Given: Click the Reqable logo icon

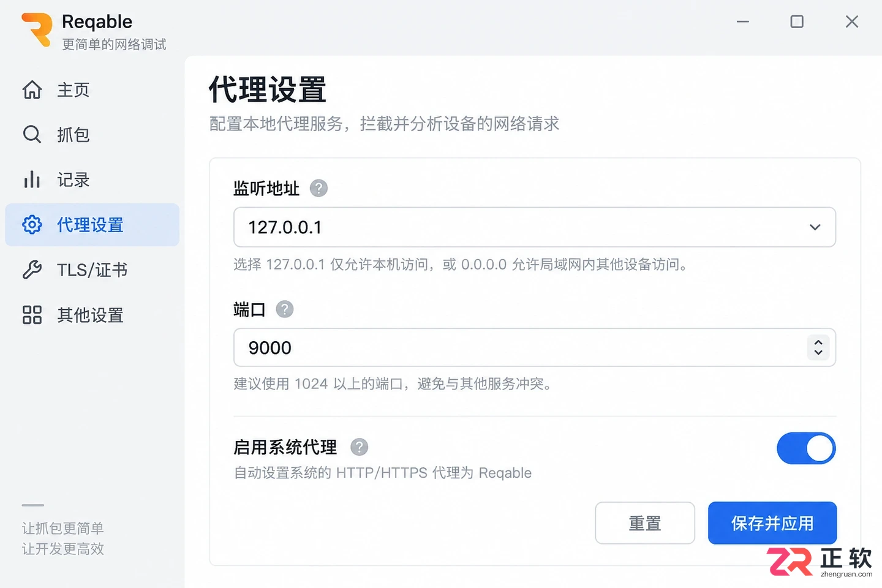Looking at the screenshot, I should (x=37, y=29).
